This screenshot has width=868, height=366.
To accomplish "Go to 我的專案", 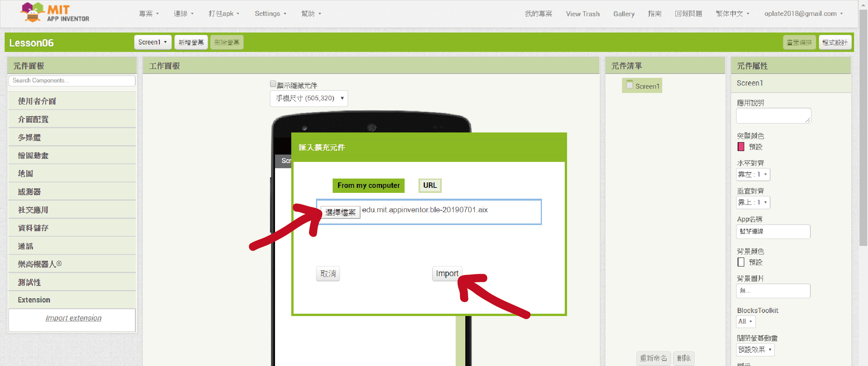I will point(538,14).
